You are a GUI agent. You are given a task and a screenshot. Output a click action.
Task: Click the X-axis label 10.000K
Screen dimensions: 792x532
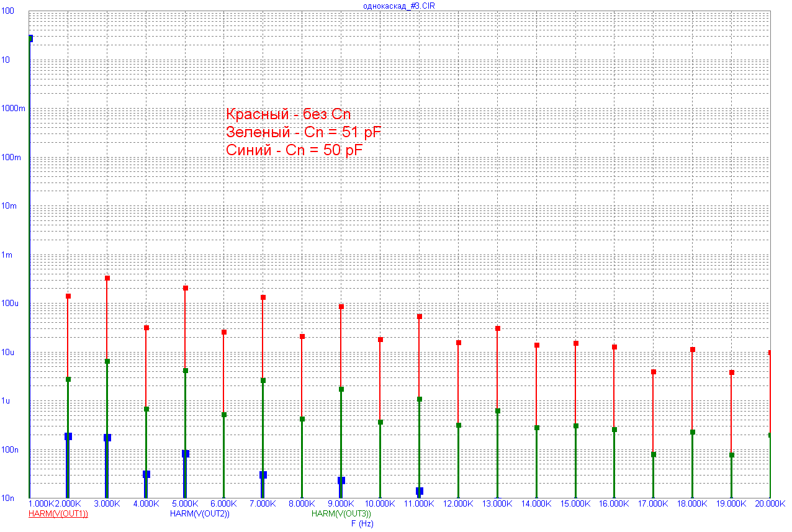click(x=380, y=503)
